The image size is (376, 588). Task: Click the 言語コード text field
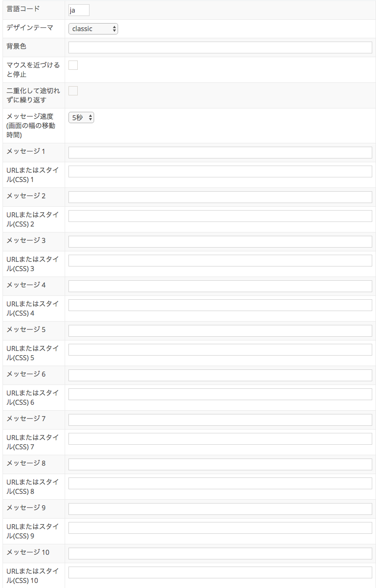[79, 10]
